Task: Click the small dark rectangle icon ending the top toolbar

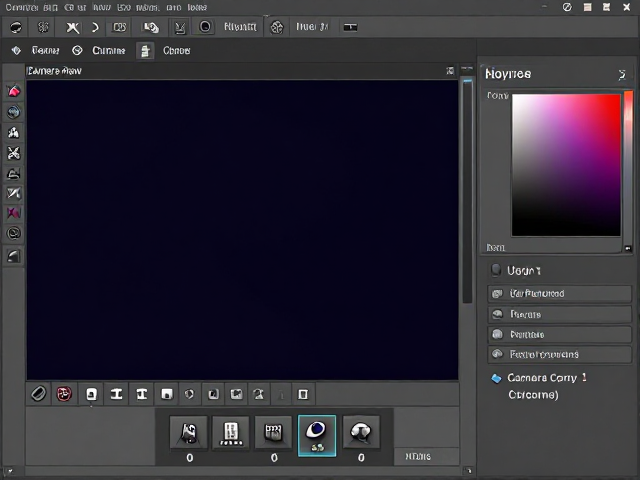Action: [x=350, y=27]
